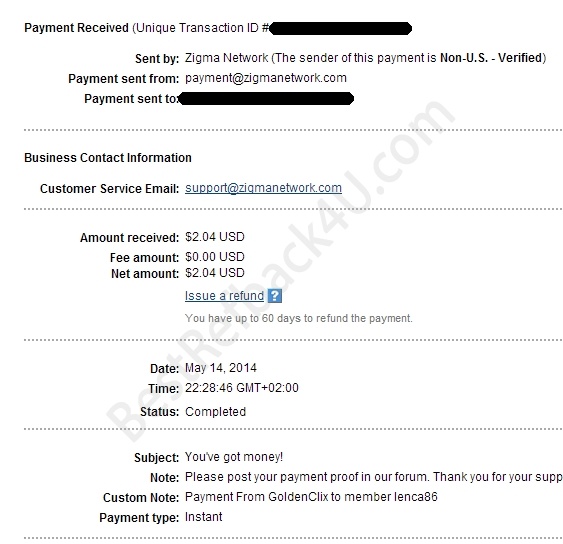Select the Instant payment type value
The image size is (563, 544).
tap(204, 517)
